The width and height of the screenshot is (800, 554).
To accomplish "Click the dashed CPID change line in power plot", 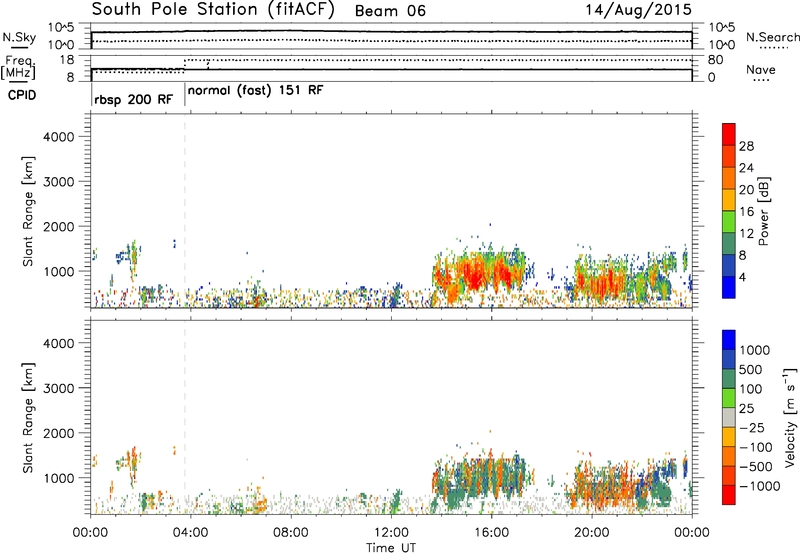I will [185, 211].
